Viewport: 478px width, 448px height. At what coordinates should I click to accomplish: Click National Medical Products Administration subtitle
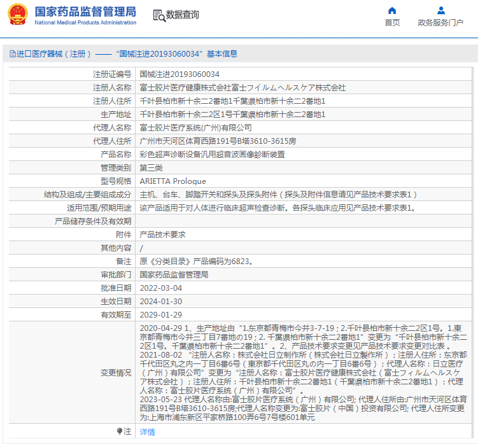point(85,22)
